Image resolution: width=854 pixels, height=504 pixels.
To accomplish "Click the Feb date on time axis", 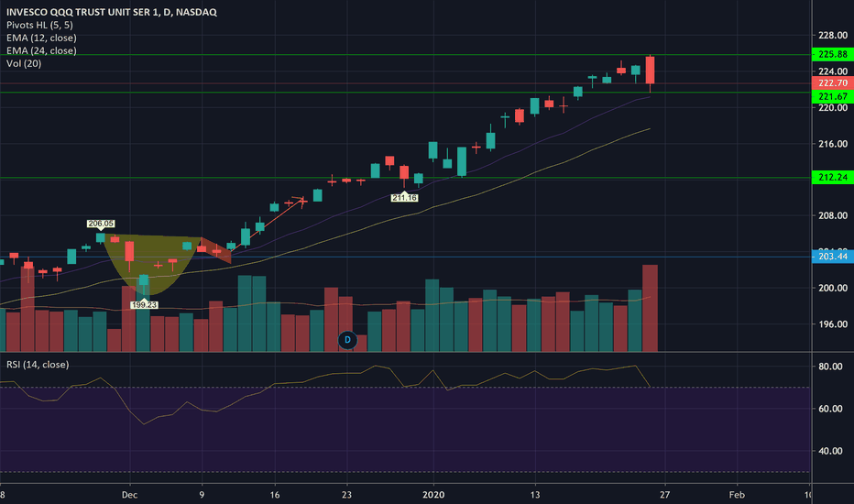I will click(x=737, y=495).
